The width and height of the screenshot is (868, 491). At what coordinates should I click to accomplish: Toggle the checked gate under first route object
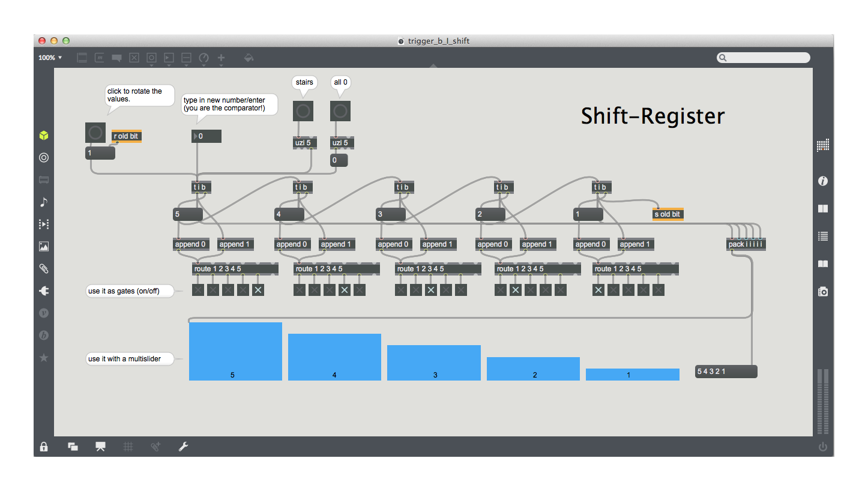coord(258,290)
